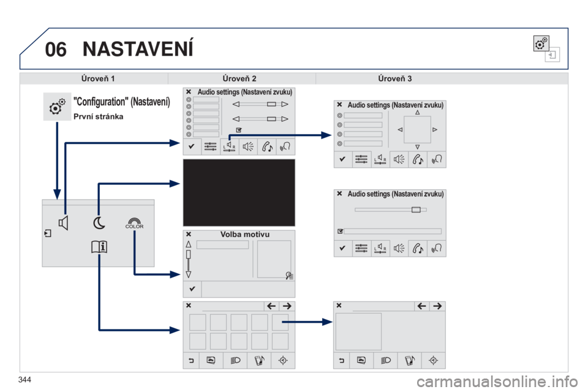Viewport: 588px width, 392px height.
Task: Click down arrow below balance square
Action: click(417, 147)
